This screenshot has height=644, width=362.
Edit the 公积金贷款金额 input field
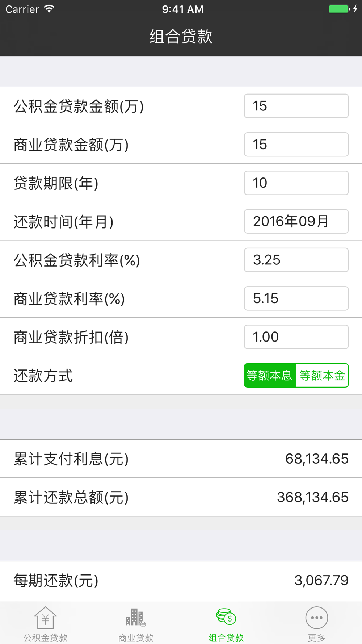click(296, 106)
